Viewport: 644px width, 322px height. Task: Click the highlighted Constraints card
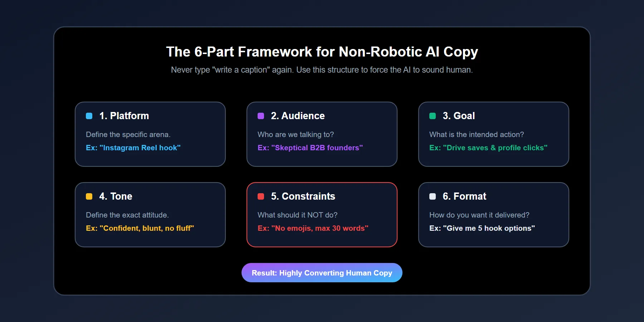[322, 215]
